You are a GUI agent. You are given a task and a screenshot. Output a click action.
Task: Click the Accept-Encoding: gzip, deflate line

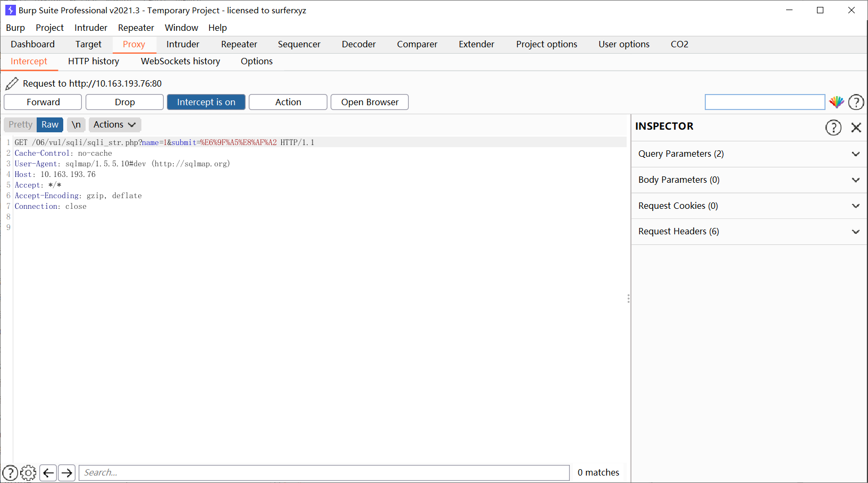(78, 196)
